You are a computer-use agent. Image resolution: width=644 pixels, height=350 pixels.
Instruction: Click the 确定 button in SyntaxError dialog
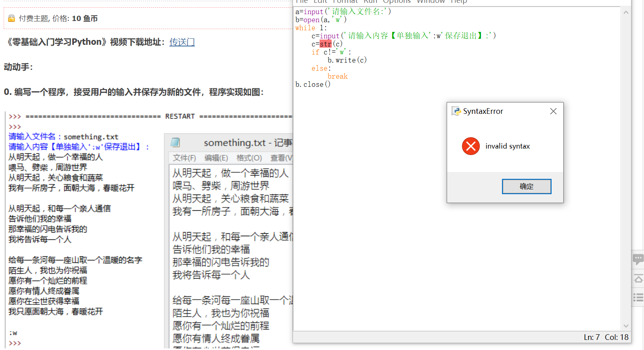tap(527, 187)
